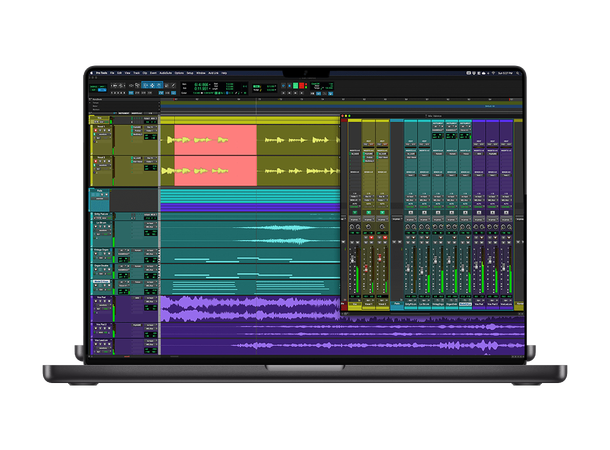
Task: Open the File menu
Action: click(x=112, y=73)
